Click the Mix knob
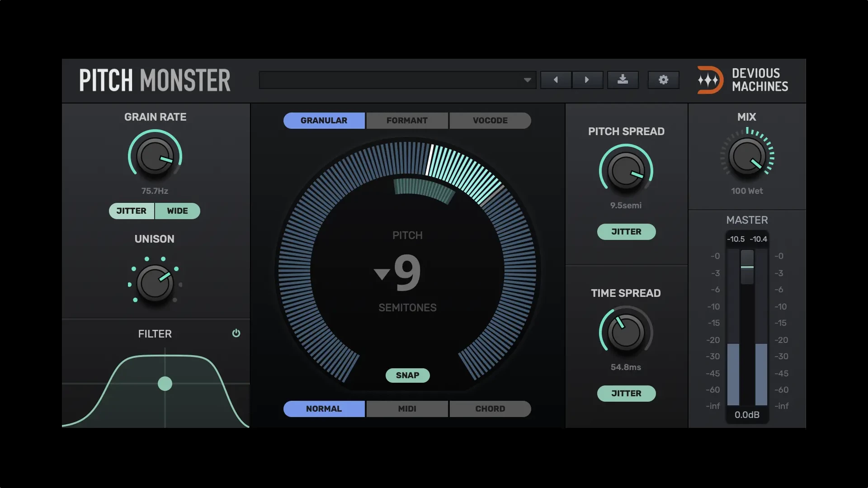 click(747, 157)
